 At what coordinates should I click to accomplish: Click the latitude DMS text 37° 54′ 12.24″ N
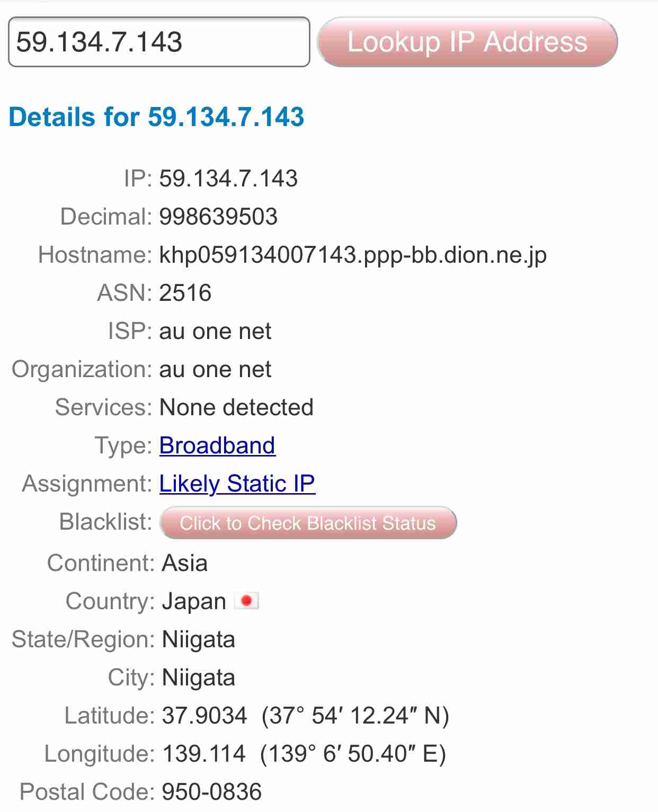coord(355,716)
